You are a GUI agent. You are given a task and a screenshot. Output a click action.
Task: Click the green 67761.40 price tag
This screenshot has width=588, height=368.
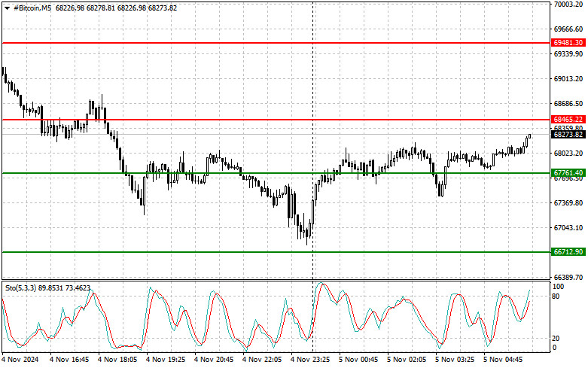[x=568, y=173]
